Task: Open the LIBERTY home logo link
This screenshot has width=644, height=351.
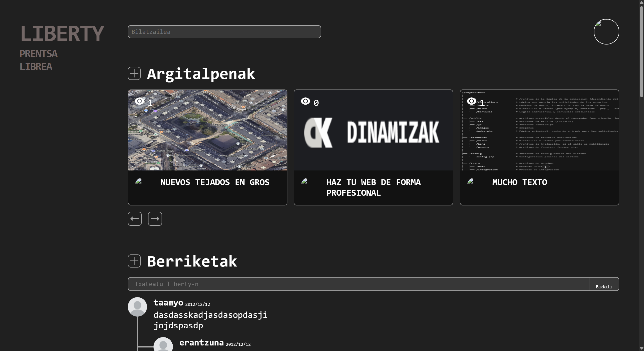Action: click(62, 33)
